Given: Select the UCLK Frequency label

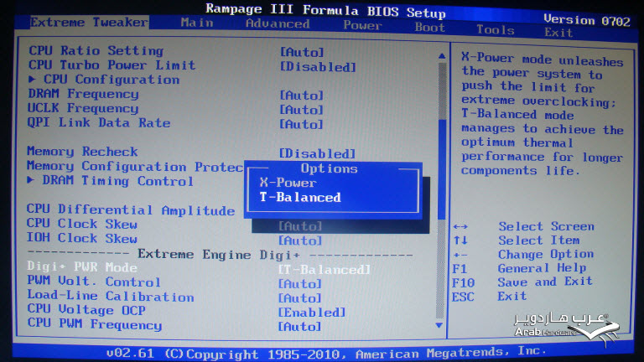Looking at the screenshot, I should (83, 108).
